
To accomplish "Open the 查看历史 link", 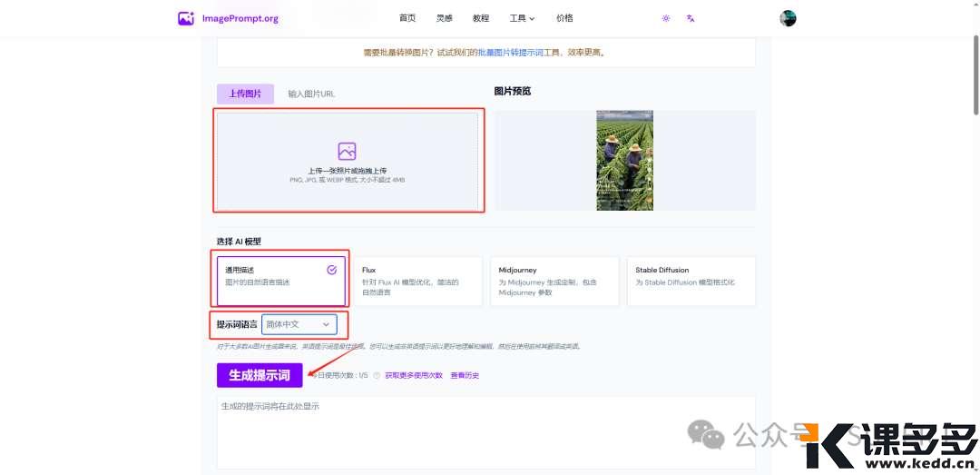I will click(x=465, y=375).
